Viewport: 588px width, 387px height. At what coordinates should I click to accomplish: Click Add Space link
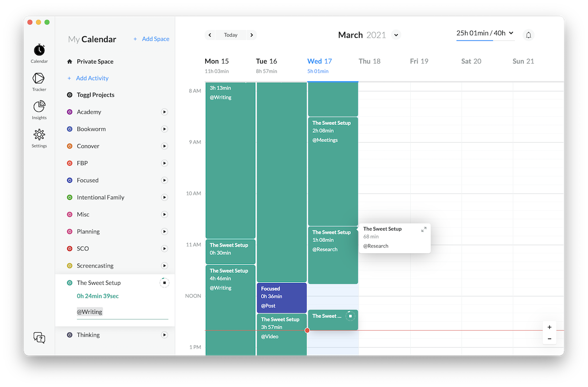(151, 39)
